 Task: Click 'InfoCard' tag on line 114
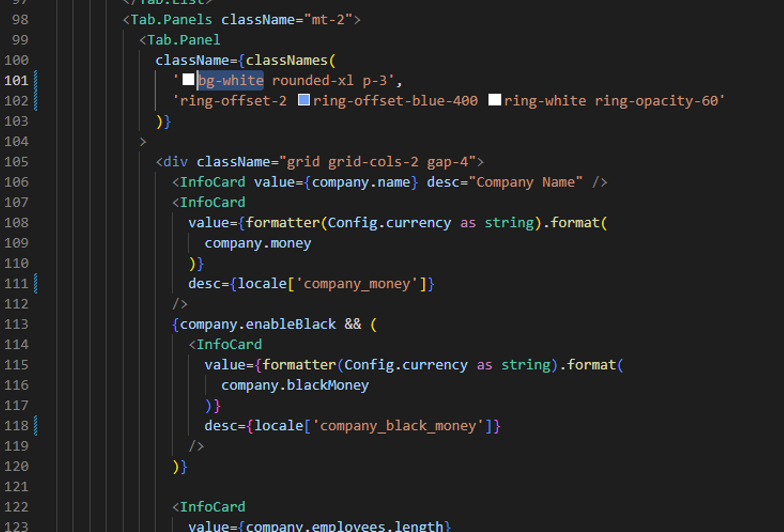(x=229, y=345)
